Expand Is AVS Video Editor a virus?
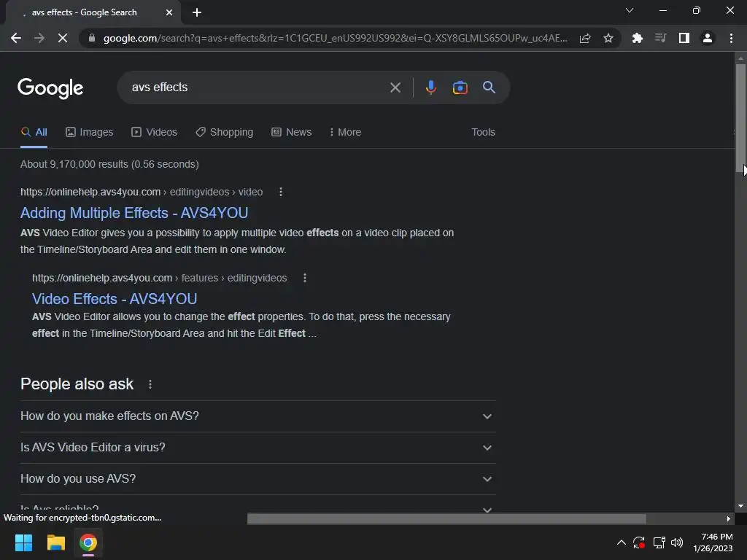Viewport: 747px width, 560px height. coord(258,448)
